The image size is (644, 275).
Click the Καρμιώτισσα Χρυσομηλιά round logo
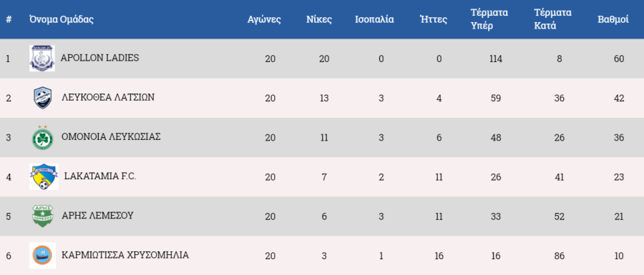click(42, 255)
